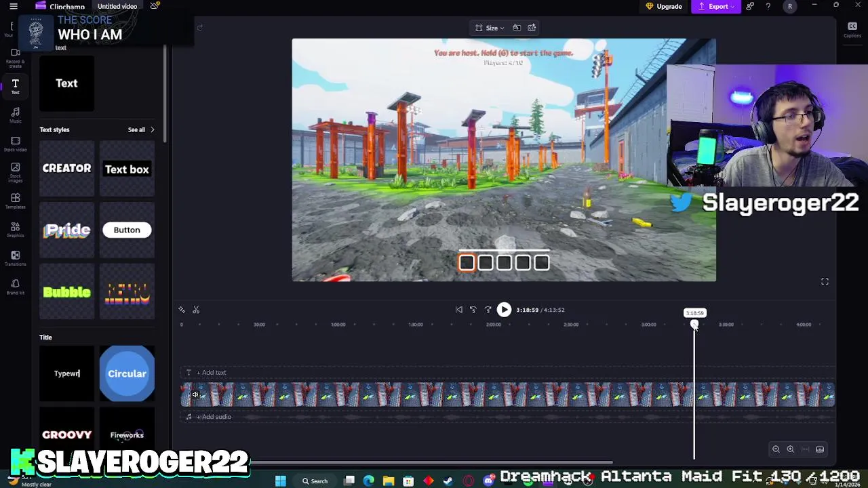
Task: Open the Brand kit sidebar tab
Action: coord(15,286)
